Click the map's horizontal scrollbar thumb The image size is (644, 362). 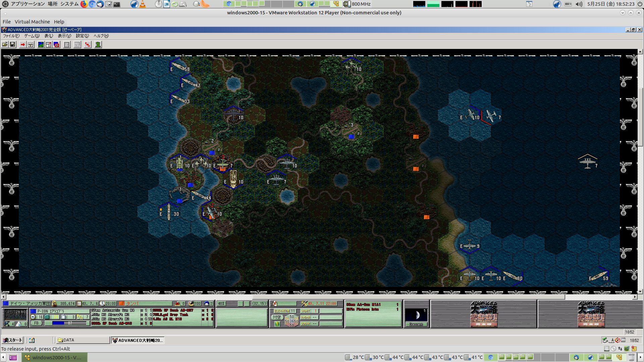408,297
